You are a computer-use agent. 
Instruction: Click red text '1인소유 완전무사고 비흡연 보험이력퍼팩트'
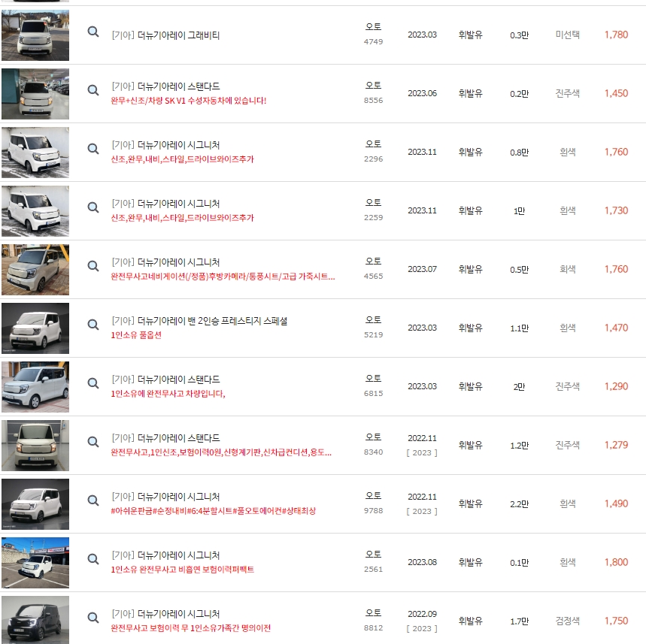click(x=183, y=569)
